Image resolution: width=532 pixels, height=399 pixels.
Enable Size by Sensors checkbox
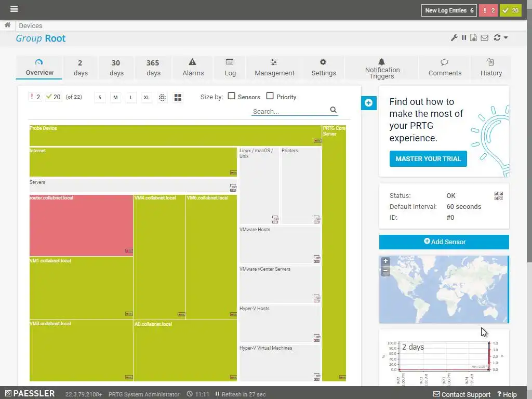coord(231,96)
